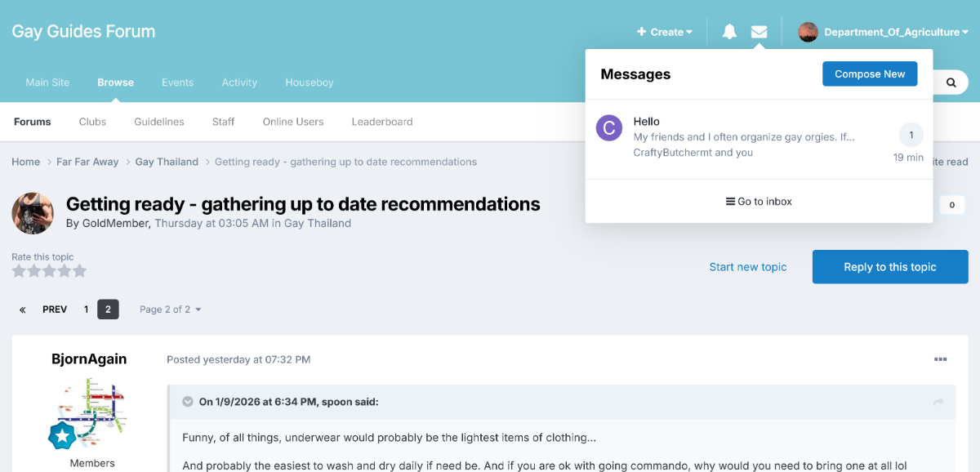
Task: Open GoldMember's topic author avatar
Action: point(33,214)
